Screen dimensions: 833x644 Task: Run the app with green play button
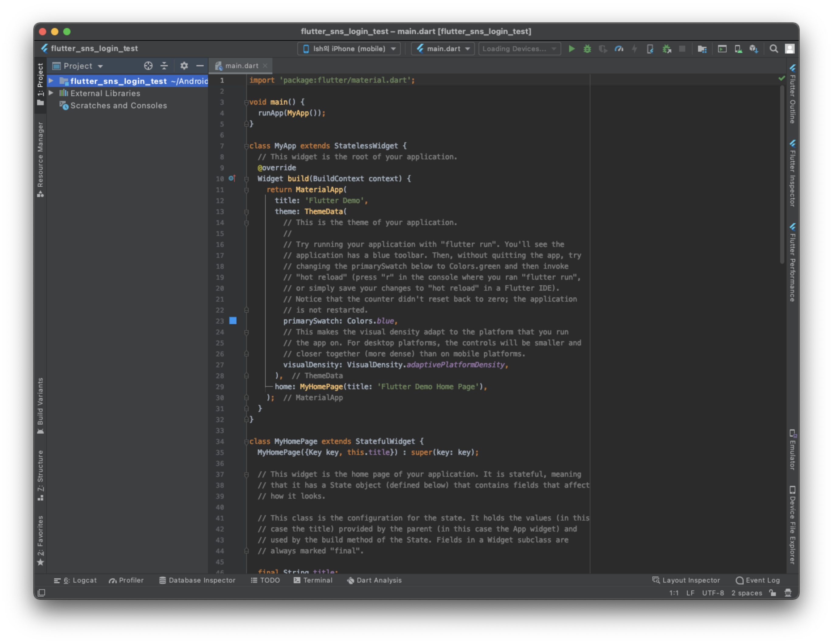point(571,49)
